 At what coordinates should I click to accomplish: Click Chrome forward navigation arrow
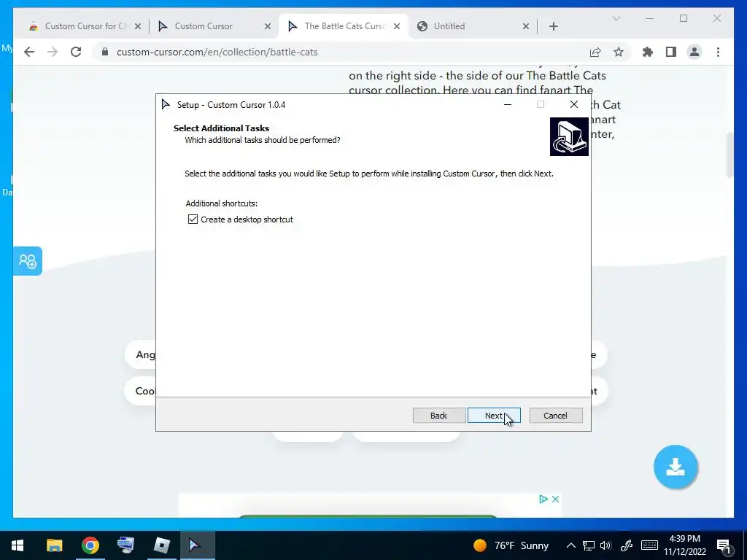(53, 52)
